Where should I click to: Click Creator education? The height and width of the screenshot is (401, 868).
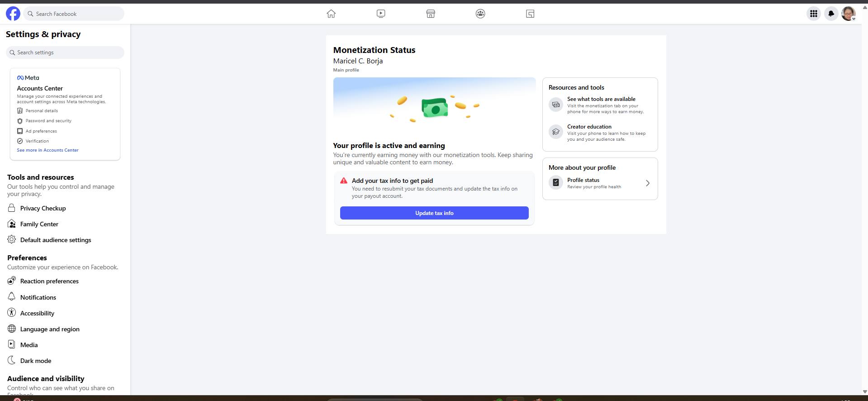point(589,127)
